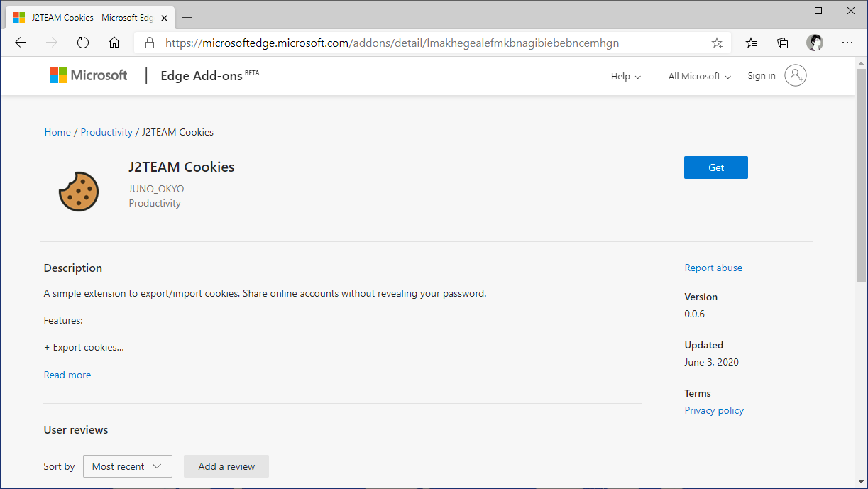Open the browser settings ellipsis menu
868x489 pixels.
(847, 43)
